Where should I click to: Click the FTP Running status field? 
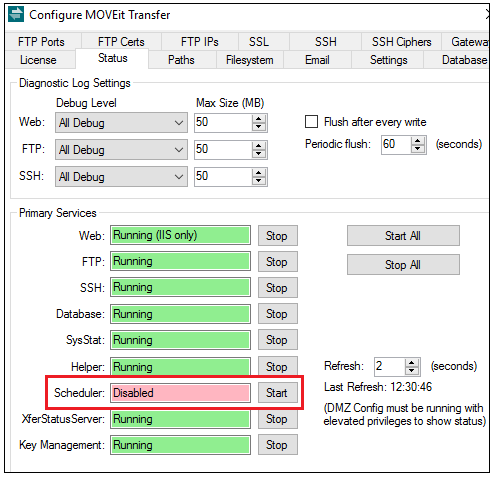click(x=180, y=261)
